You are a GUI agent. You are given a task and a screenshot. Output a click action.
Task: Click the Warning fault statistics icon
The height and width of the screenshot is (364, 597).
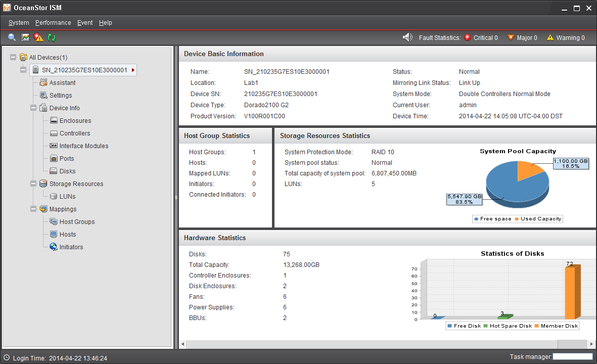click(x=550, y=37)
